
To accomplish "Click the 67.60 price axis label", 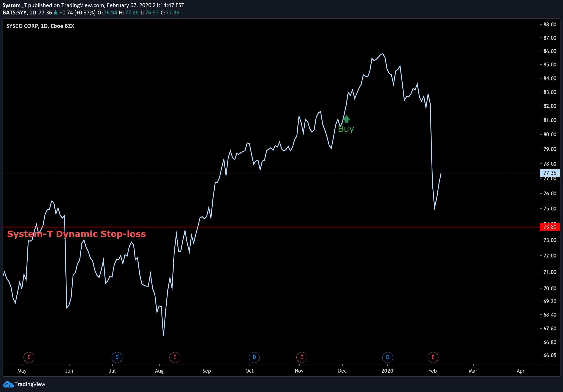I will tap(550, 328).
